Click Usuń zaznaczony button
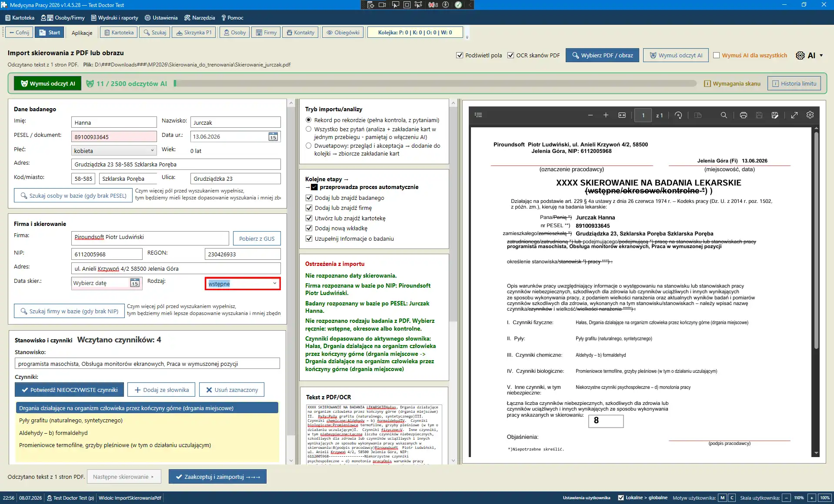Viewport: 834px width, 504px height. (232, 390)
